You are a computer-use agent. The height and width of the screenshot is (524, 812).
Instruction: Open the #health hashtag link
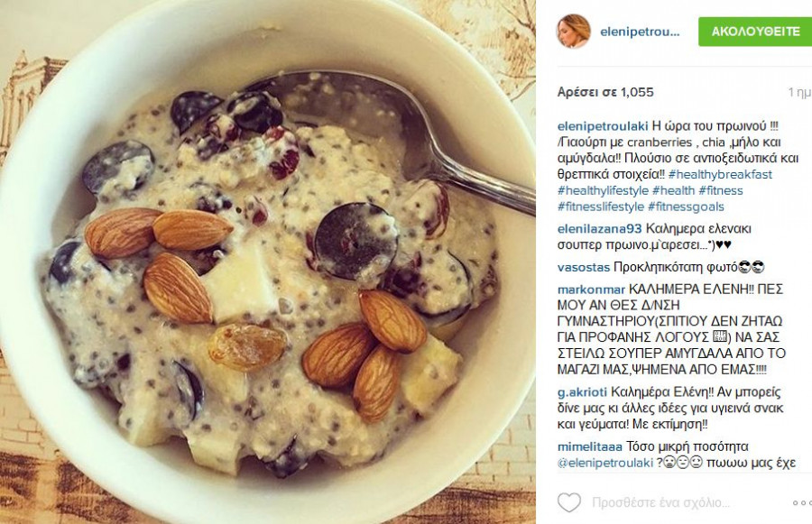(x=673, y=190)
